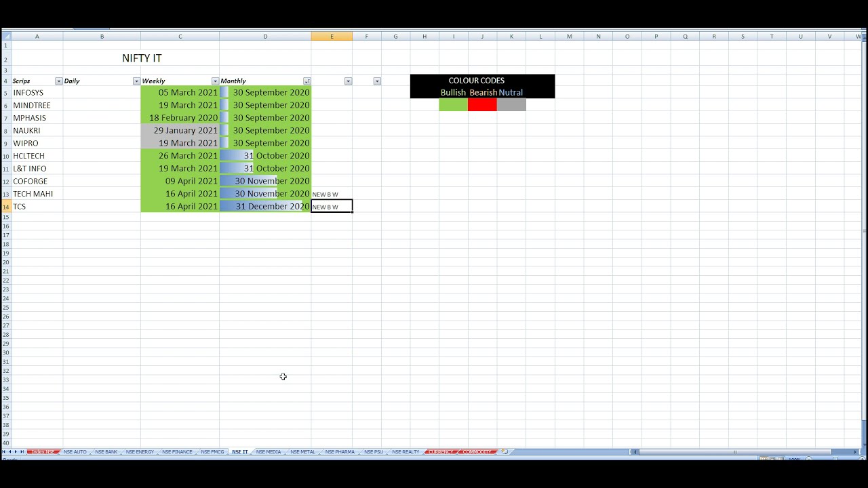Select the HCLTECH cell
The width and height of the screenshot is (868, 488).
point(37,156)
